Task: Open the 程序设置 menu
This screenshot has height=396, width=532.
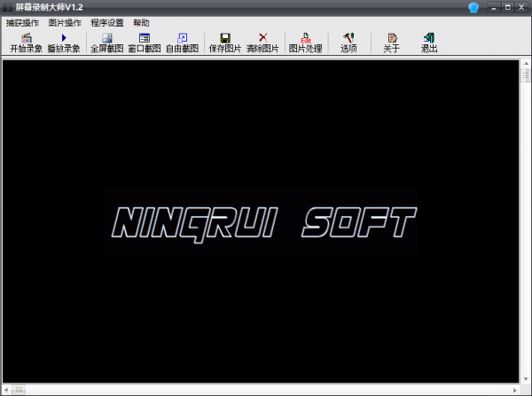Action: pyautogui.click(x=107, y=23)
